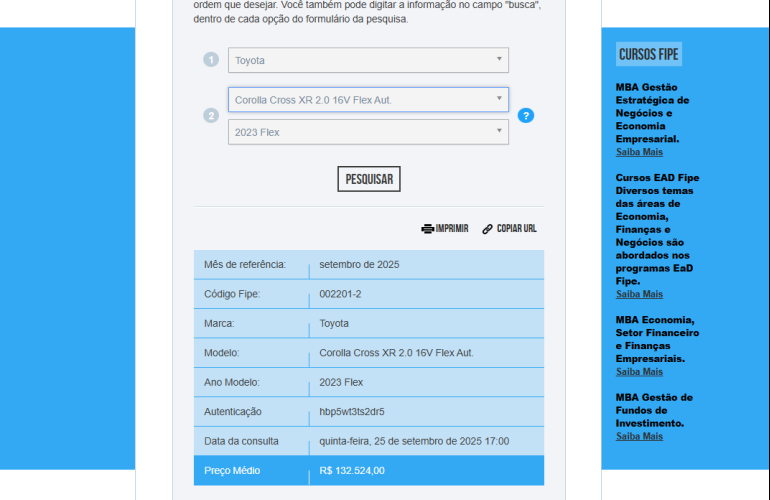The width and height of the screenshot is (770, 500).
Task: Click the Cursos FIPE sidebar heading
Action: 649,55
